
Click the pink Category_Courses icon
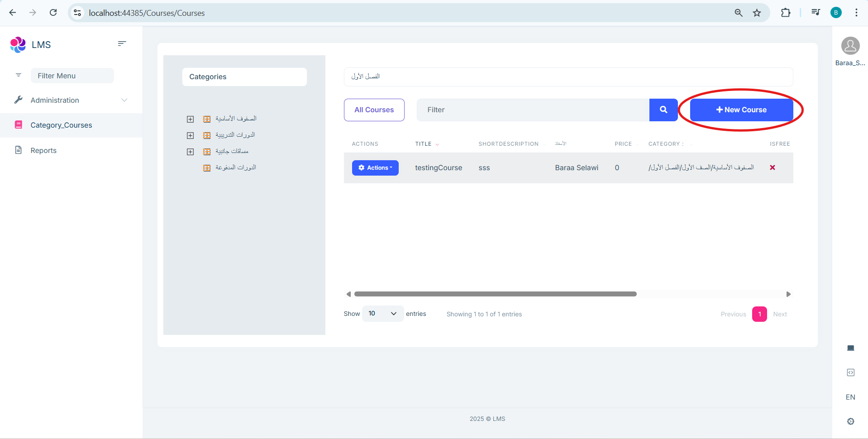tap(19, 124)
